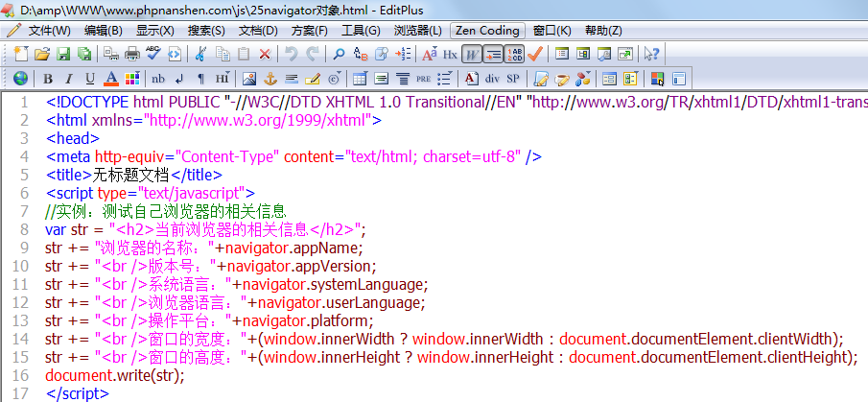Click the Go to Line icon

pos(403,54)
